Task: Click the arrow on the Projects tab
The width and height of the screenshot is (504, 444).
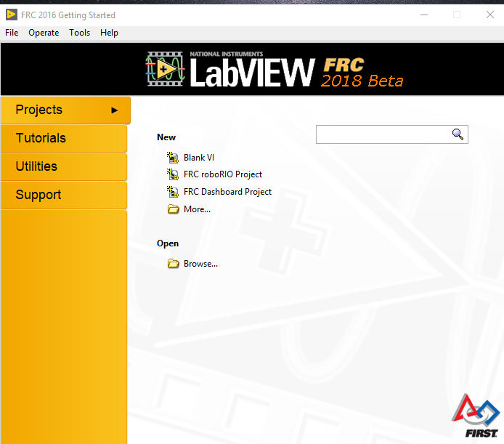Action: click(x=114, y=110)
